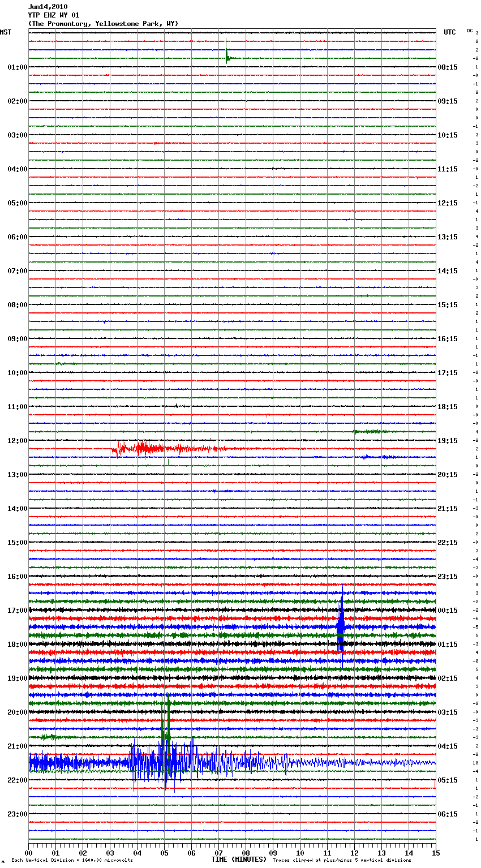Select the 23:00 MST row label
Image resolution: width=481 pixels, height=868 pixels.
pyautogui.click(x=17, y=814)
